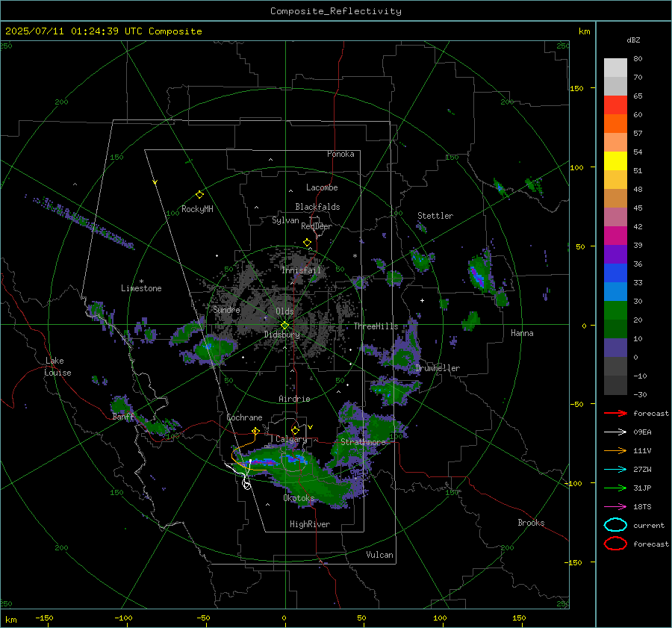This screenshot has height=628, width=672.
Task: Click the Calgary city label
Action: pos(291,439)
